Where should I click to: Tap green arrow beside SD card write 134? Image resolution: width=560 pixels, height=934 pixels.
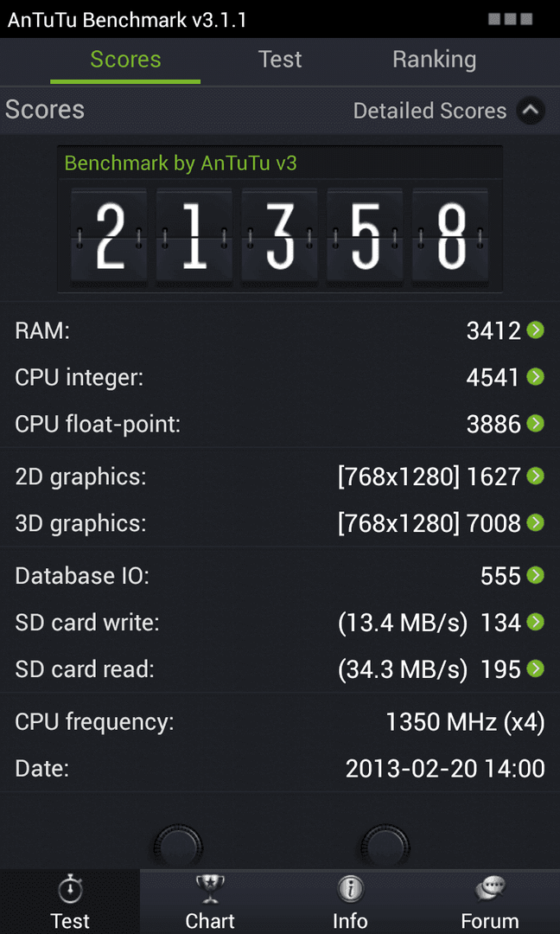(536, 623)
